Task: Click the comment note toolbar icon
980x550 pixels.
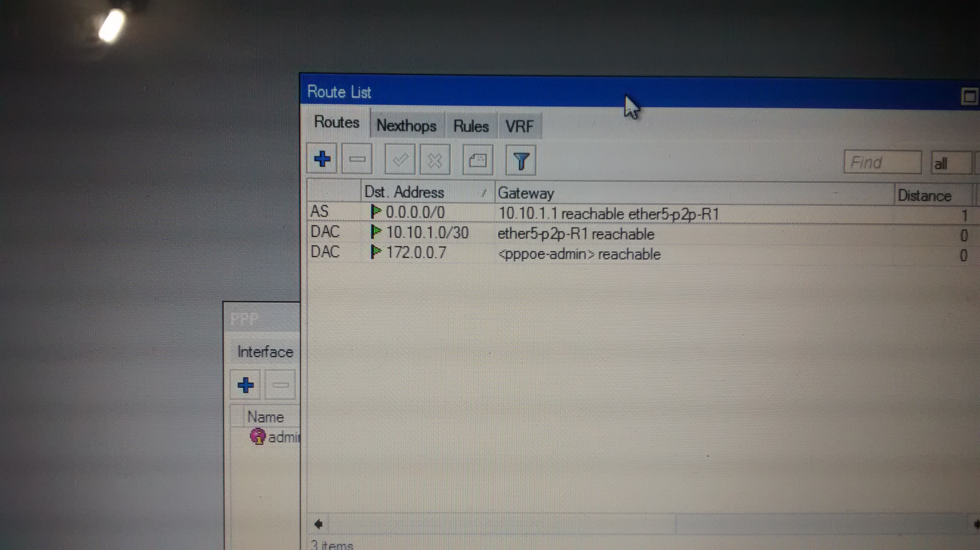Action: click(478, 160)
